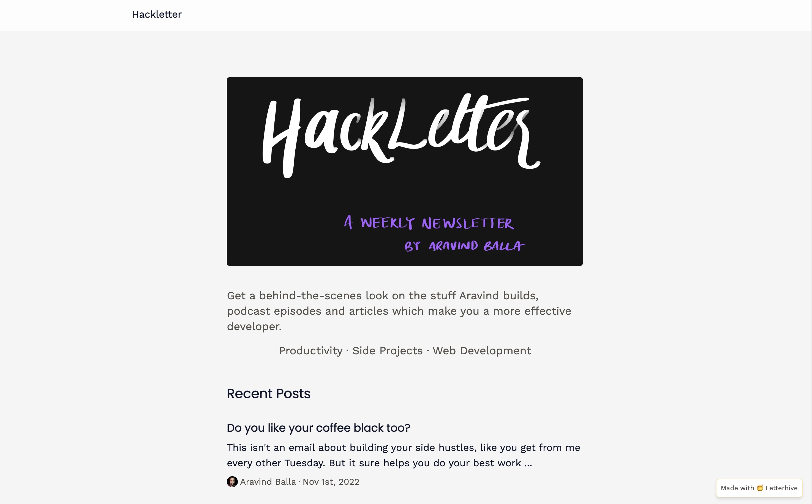Image resolution: width=812 pixels, height=504 pixels.
Task: Click the purple "A Weekly Newsletter" banner text
Action: [429, 223]
